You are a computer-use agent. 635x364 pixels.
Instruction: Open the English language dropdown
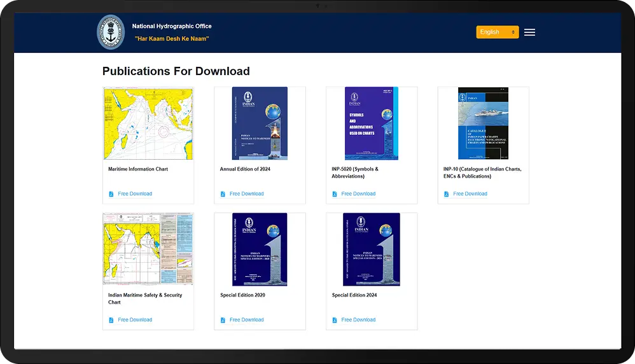498,32
